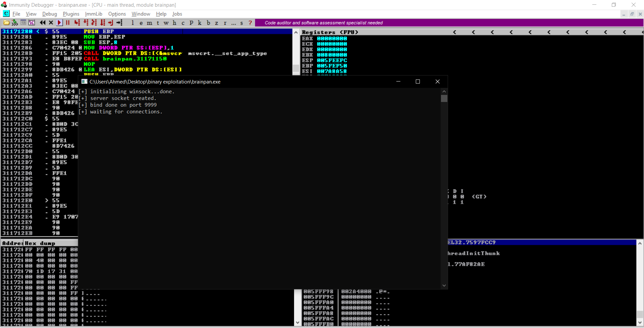
Task: Pause execution with the pause icon
Action: pos(68,23)
